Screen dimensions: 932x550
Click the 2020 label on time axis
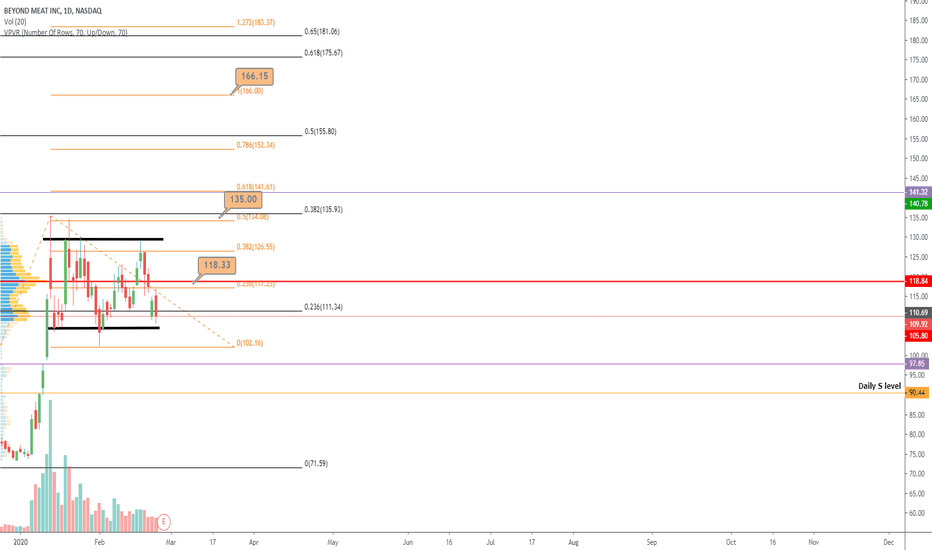[x=21, y=542]
